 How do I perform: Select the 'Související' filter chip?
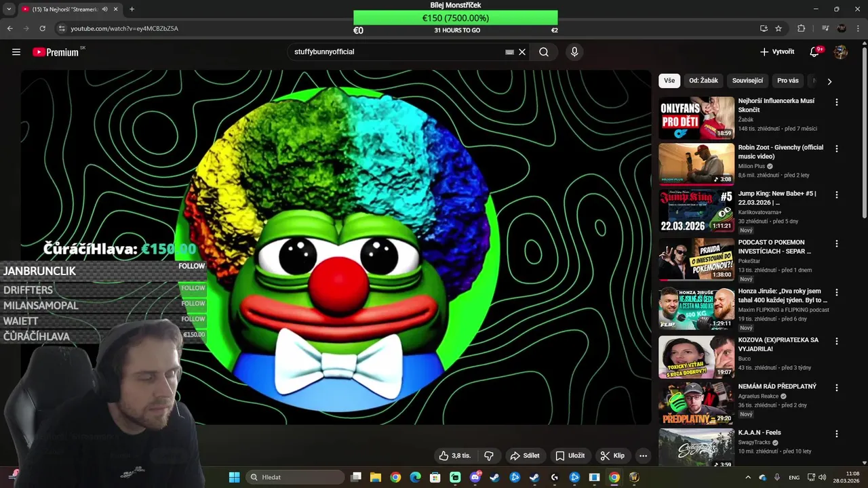click(747, 81)
